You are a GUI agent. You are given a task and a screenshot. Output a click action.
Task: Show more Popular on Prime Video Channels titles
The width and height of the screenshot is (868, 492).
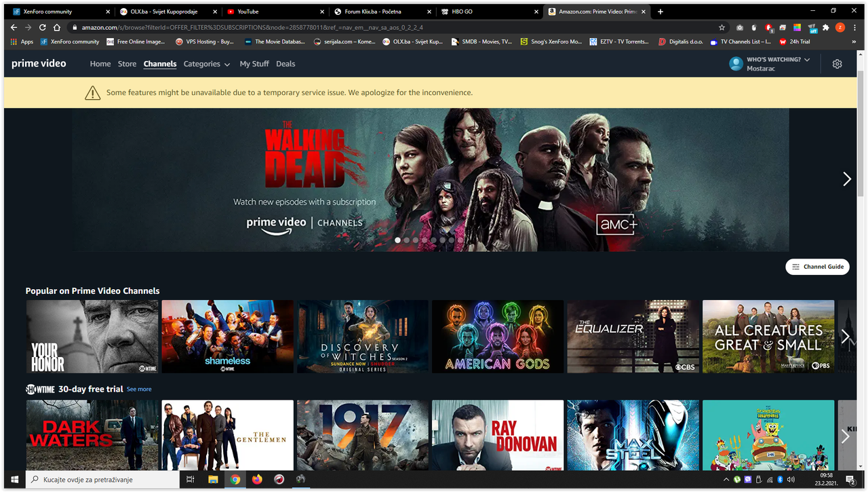pyautogui.click(x=845, y=337)
